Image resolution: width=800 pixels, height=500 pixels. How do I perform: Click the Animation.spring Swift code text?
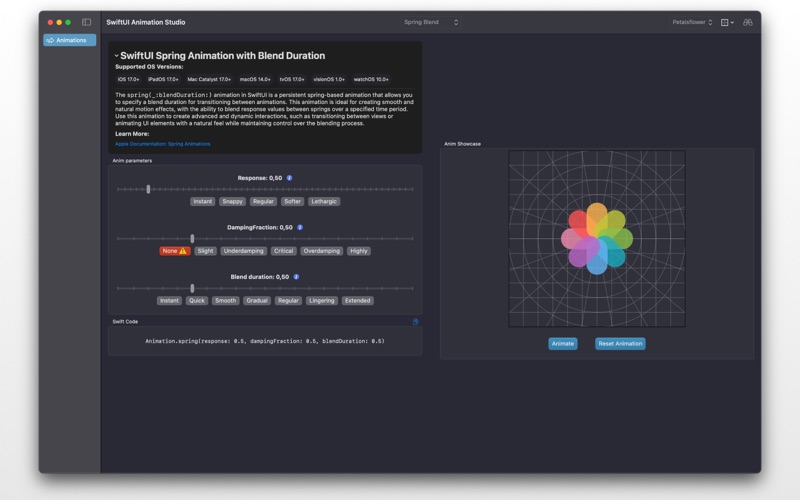[x=265, y=341]
